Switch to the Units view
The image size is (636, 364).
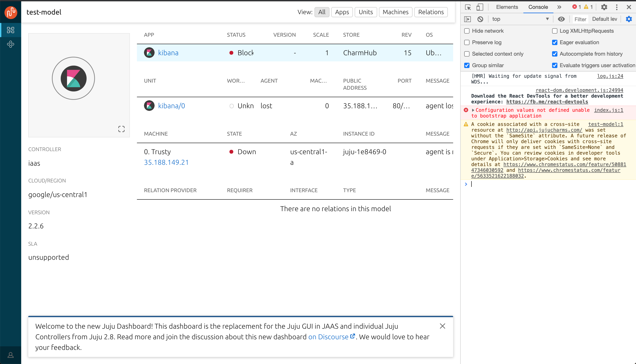point(366,12)
